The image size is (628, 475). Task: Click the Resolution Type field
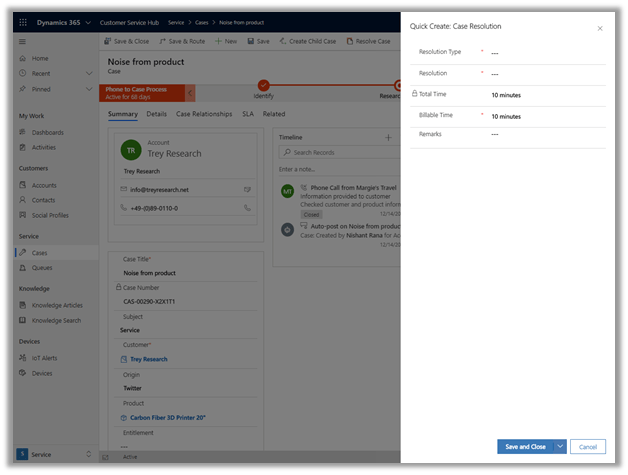coord(545,52)
